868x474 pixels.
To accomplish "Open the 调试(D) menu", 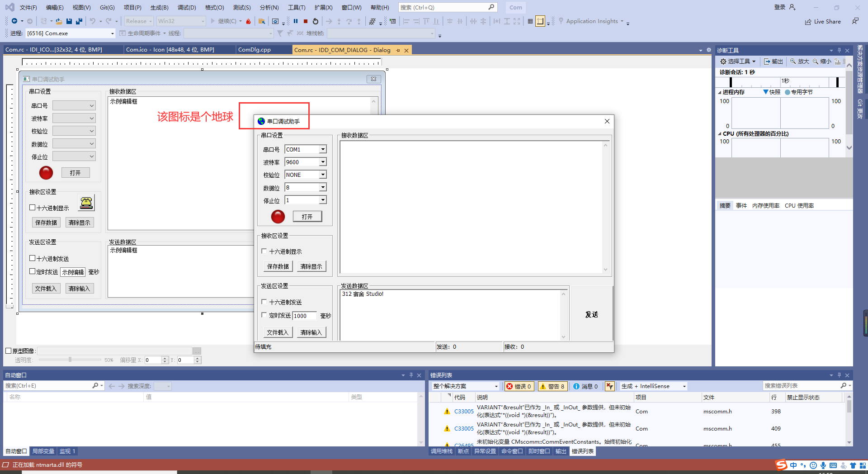I will pyautogui.click(x=187, y=7).
